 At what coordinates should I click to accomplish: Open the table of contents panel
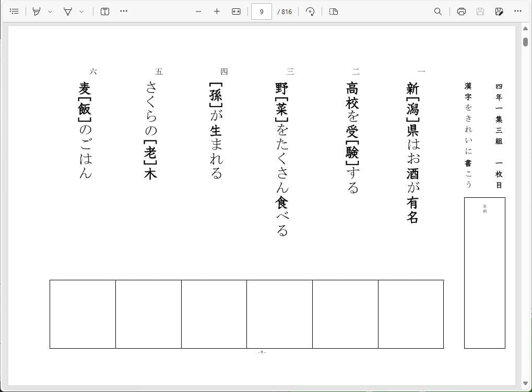(x=14, y=11)
